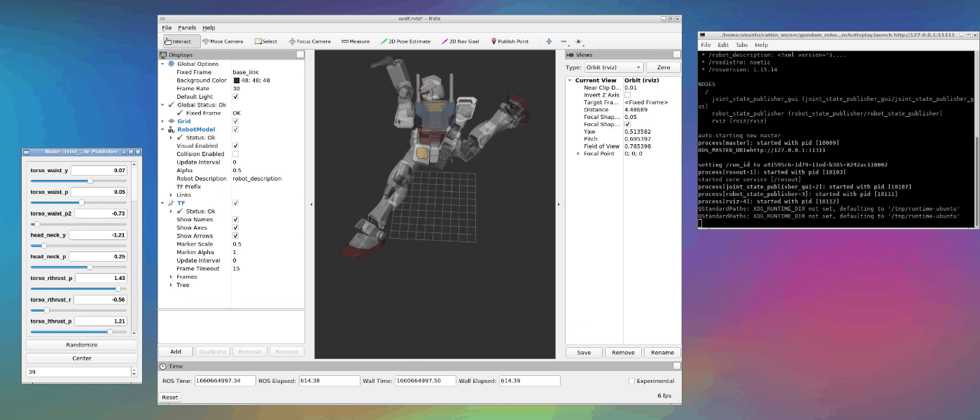Click the Add display button
This screenshot has height=420, width=980.
click(176, 351)
